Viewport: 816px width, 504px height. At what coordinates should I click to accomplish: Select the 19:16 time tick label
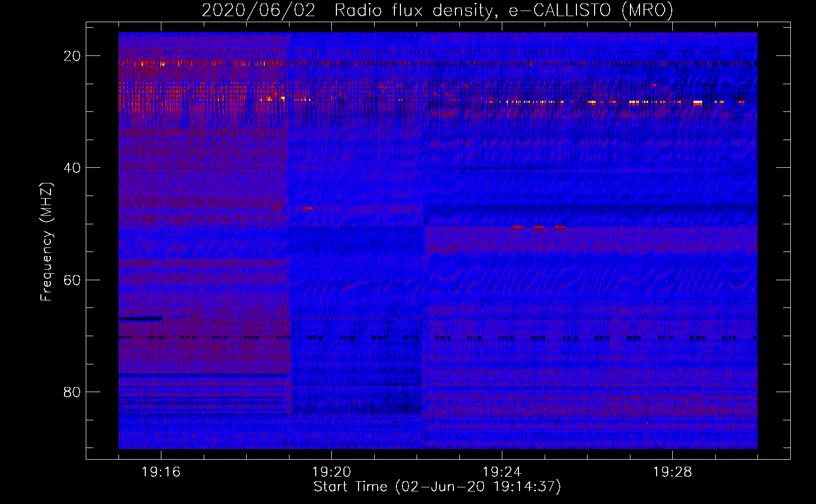coord(161,472)
